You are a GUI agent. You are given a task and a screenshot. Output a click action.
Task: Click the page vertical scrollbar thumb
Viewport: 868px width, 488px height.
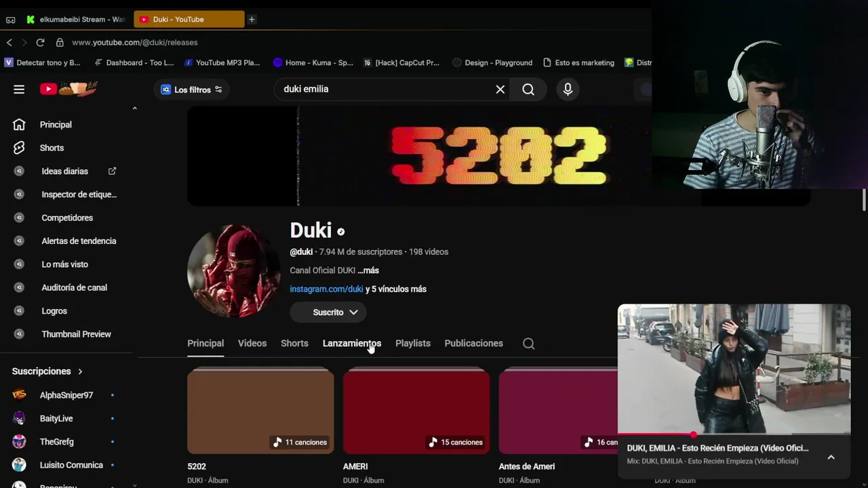click(864, 201)
